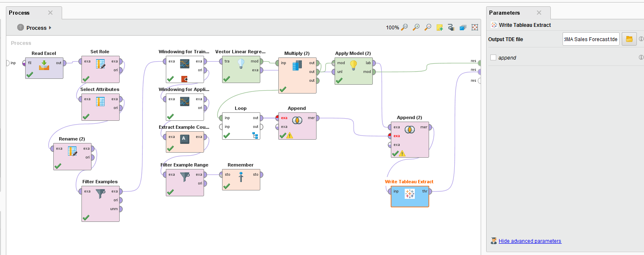Switch to the Parameters tab
The width and height of the screenshot is (644, 255).
(505, 13)
